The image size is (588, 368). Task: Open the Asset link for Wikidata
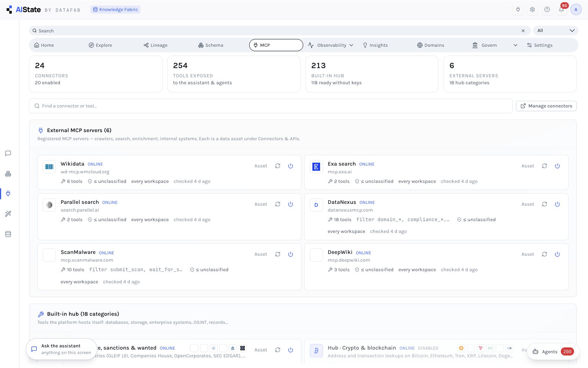[261, 166]
